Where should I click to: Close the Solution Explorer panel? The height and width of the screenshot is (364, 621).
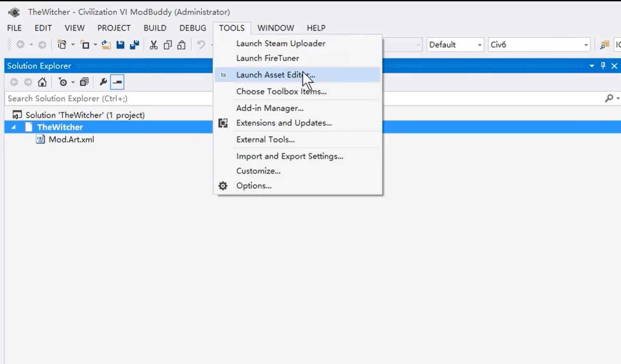pyautogui.click(x=614, y=66)
